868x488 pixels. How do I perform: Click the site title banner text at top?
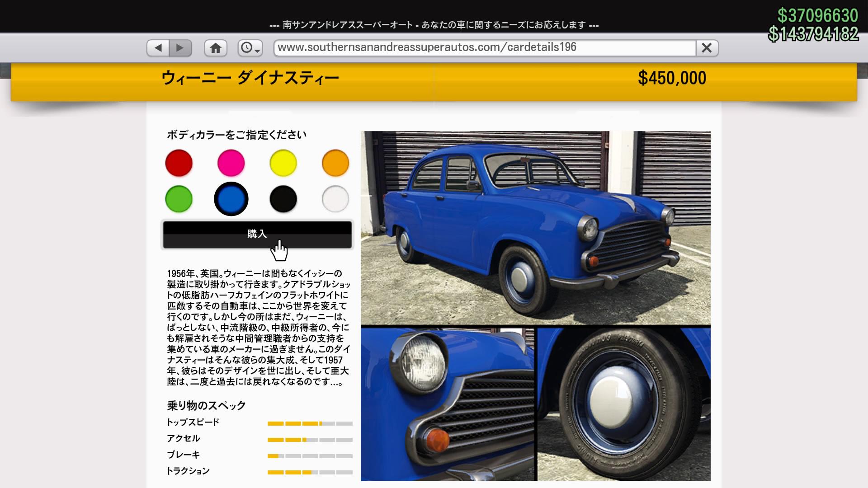[x=434, y=25]
